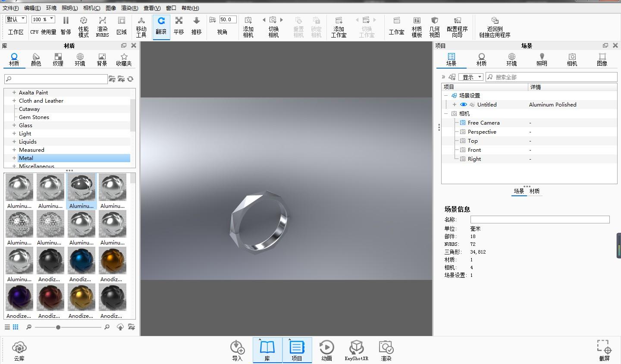Screen dimensions: 621x364
Task: Click the Import (导入) button
Action: pyautogui.click(x=237, y=351)
